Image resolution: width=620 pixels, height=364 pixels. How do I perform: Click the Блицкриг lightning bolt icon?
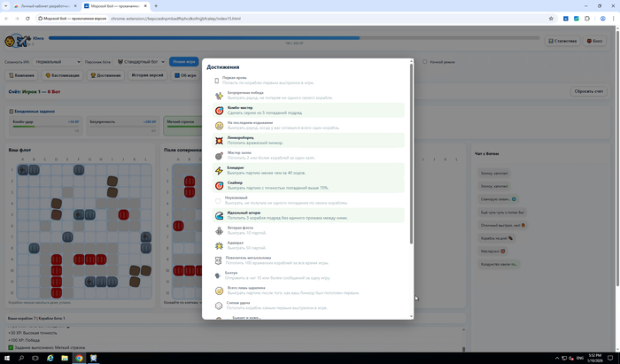coord(219,170)
